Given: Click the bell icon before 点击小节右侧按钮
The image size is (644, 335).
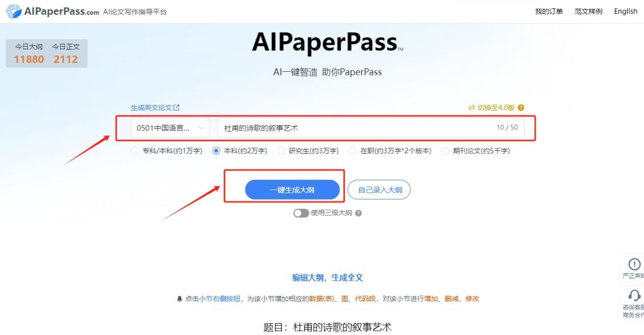Looking at the screenshot, I should (x=179, y=299).
